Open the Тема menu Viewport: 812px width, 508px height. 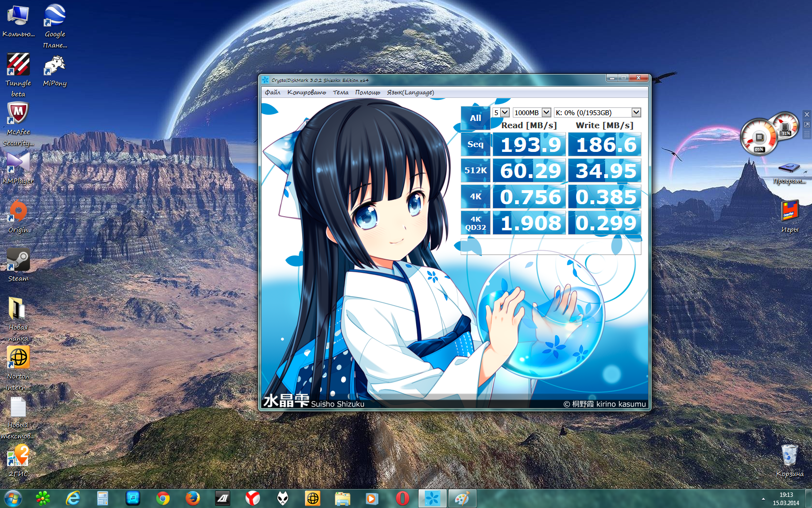(341, 92)
